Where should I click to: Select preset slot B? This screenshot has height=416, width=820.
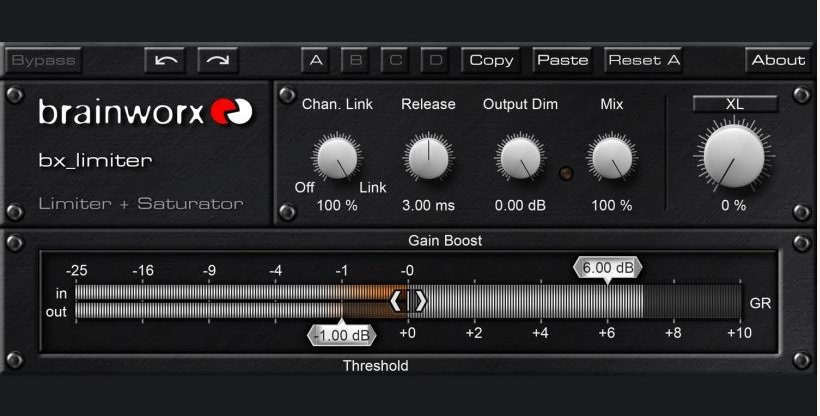pos(355,60)
